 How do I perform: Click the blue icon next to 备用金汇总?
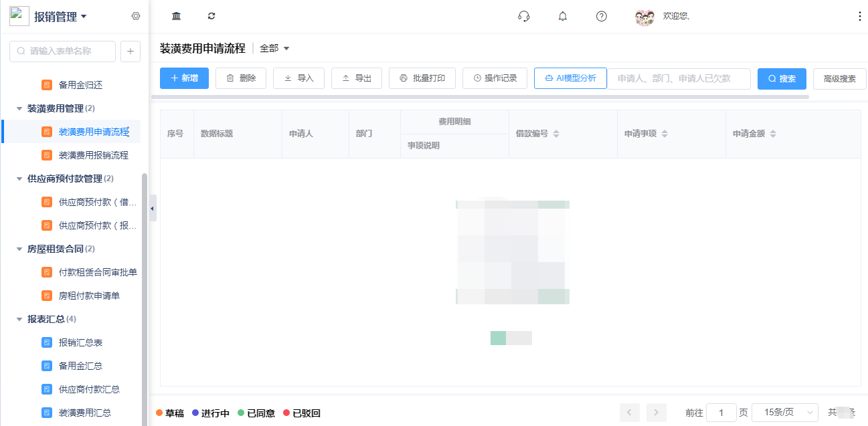click(47, 366)
